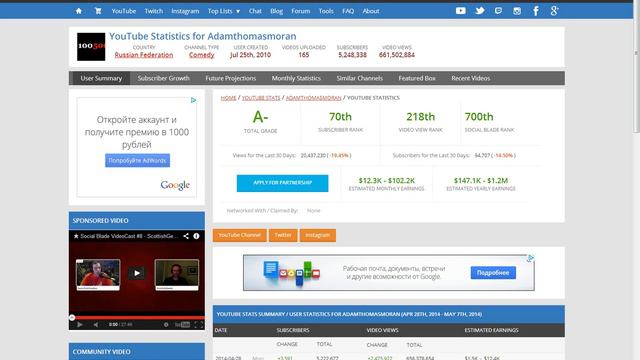Open the Forum menu item
Screen dimensions: 640x360
click(300, 11)
